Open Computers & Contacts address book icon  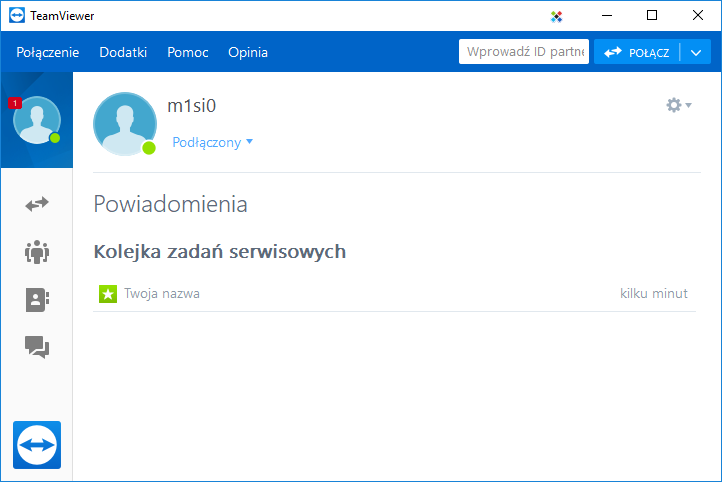pyautogui.click(x=36, y=300)
